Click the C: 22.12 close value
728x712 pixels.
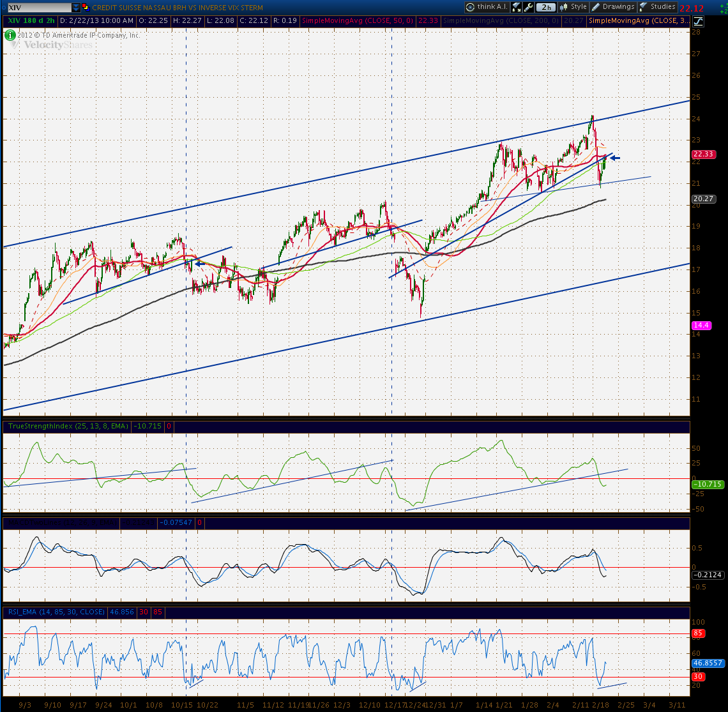(x=254, y=21)
